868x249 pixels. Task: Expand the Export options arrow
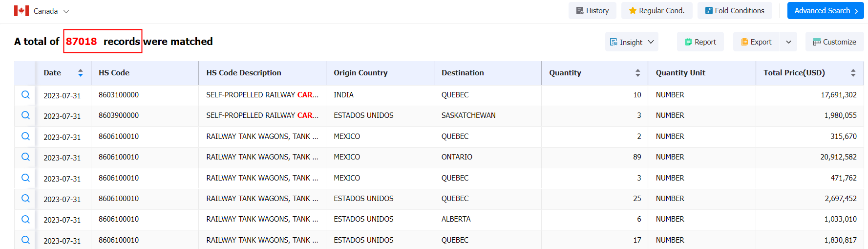(x=788, y=42)
